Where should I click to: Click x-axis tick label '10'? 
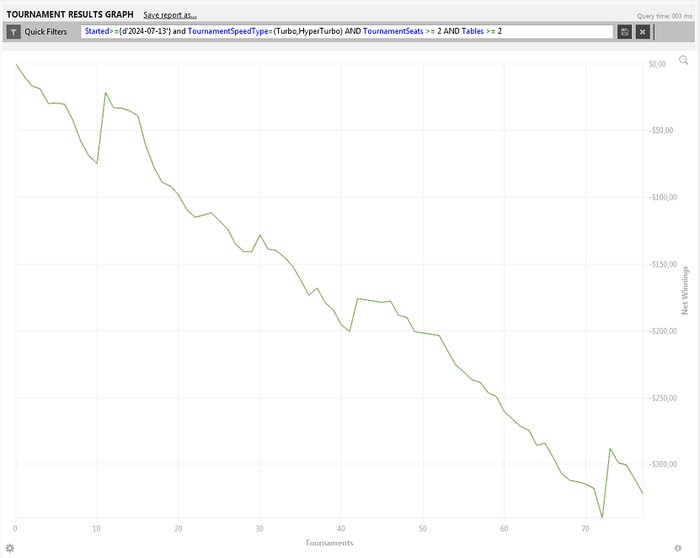(96, 529)
